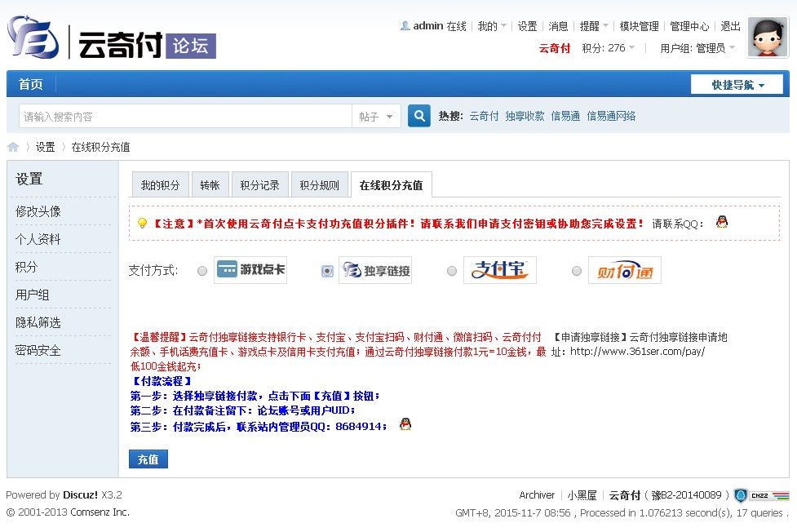Open the 模块管理 link
Screen dimensions: 797x532
(x=639, y=26)
